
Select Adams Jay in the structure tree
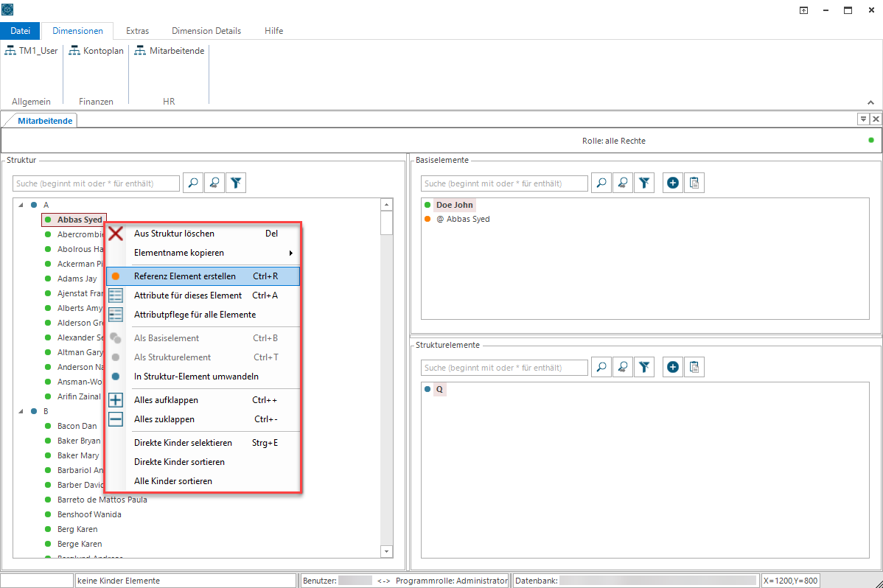click(x=77, y=279)
